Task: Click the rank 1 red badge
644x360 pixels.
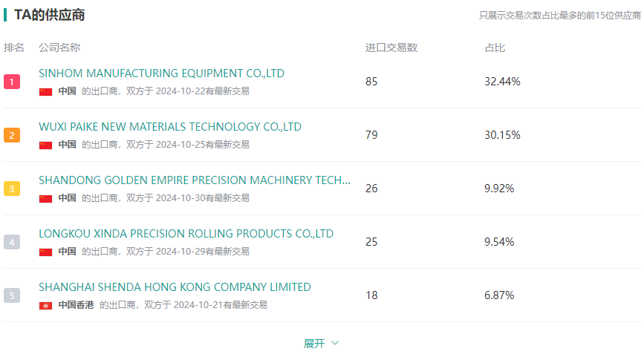Action: [x=12, y=82]
